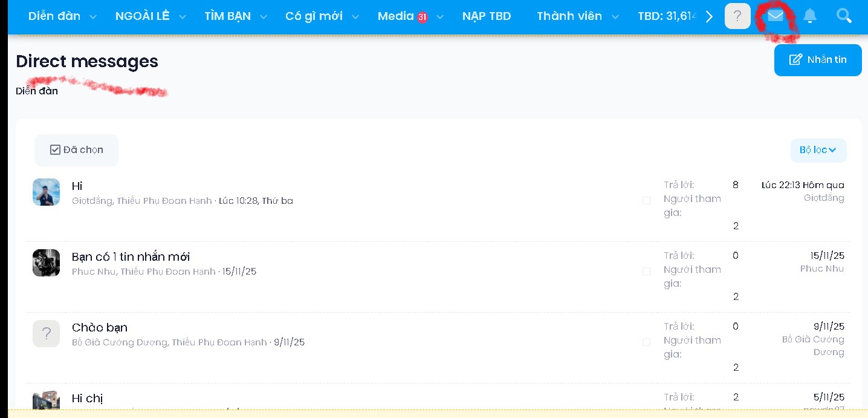The height and width of the screenshot is (418, 868).
Task: Expand the Bộ lọc filter dropdown
Action: 818,150
